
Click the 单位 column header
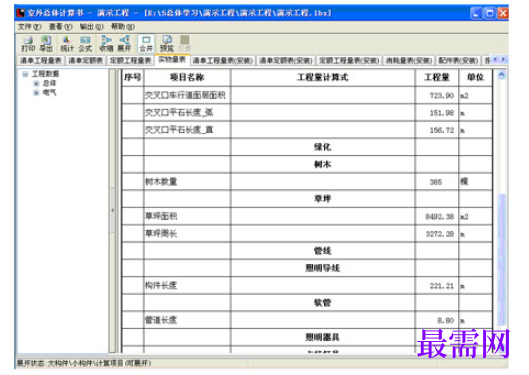(475, 78)
